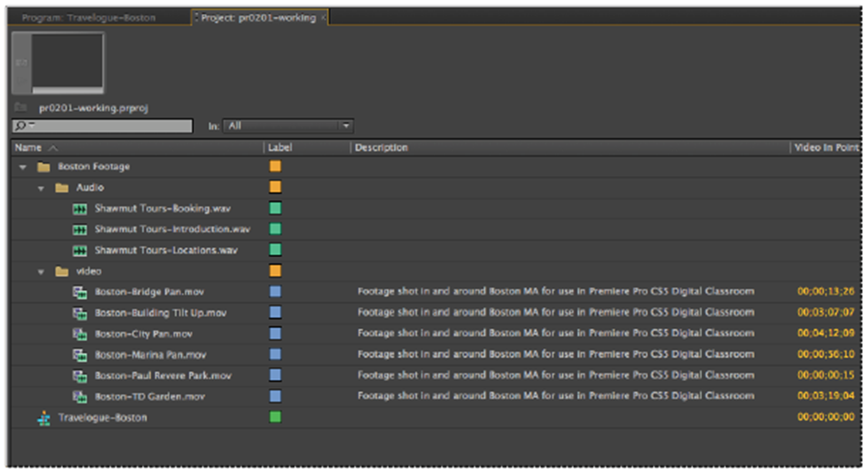The height and width of the screenshot is (473, 868).
Task: Click In Point 00;00;00;00 of Travelogue-Boston
Action: pyautogui.click(x=825, y=416)
